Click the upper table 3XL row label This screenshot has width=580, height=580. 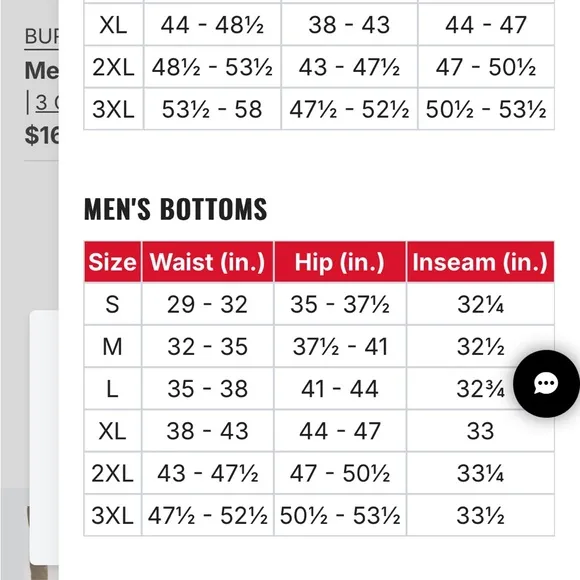114,109
